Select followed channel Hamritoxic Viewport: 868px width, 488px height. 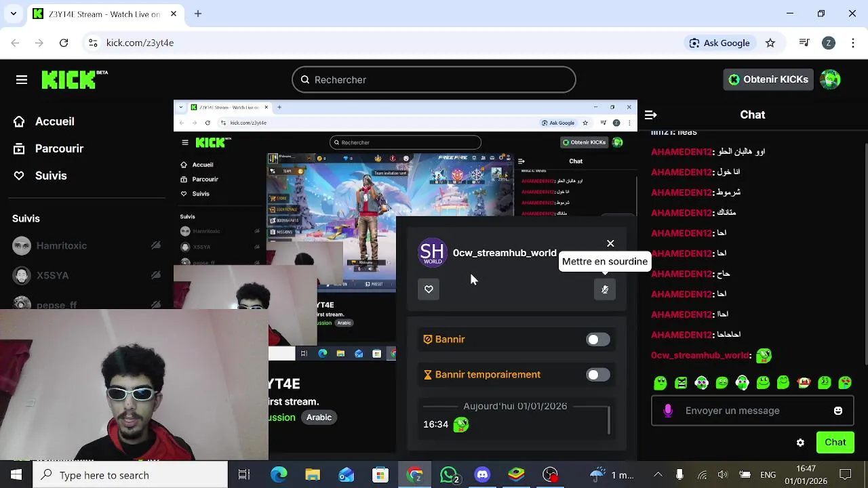click(61, 245)
